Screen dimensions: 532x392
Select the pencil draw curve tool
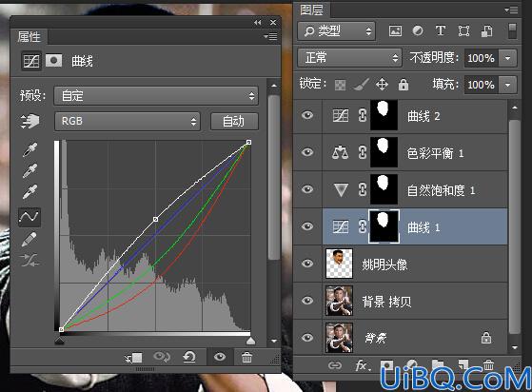[x=30, y=239]
